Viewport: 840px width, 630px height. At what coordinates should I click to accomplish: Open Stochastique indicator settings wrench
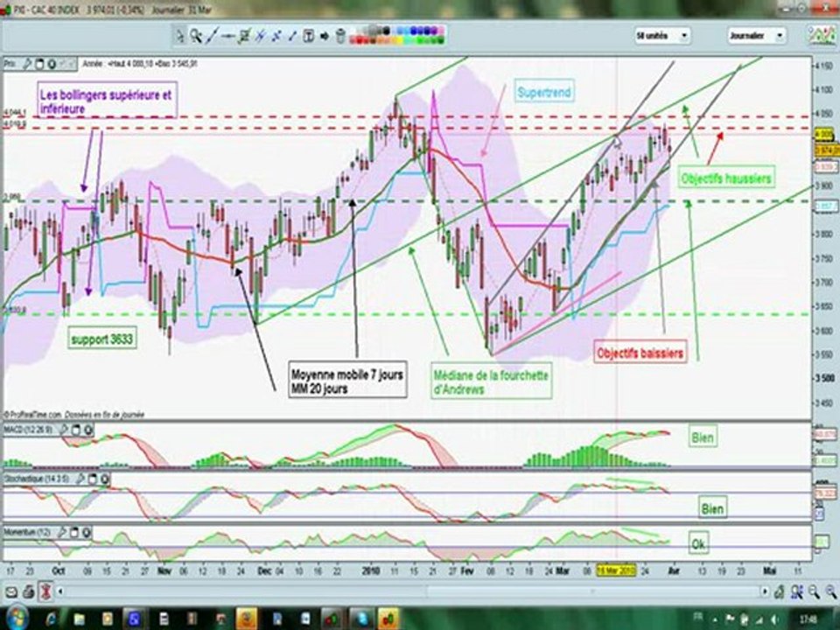pos(80,479)
